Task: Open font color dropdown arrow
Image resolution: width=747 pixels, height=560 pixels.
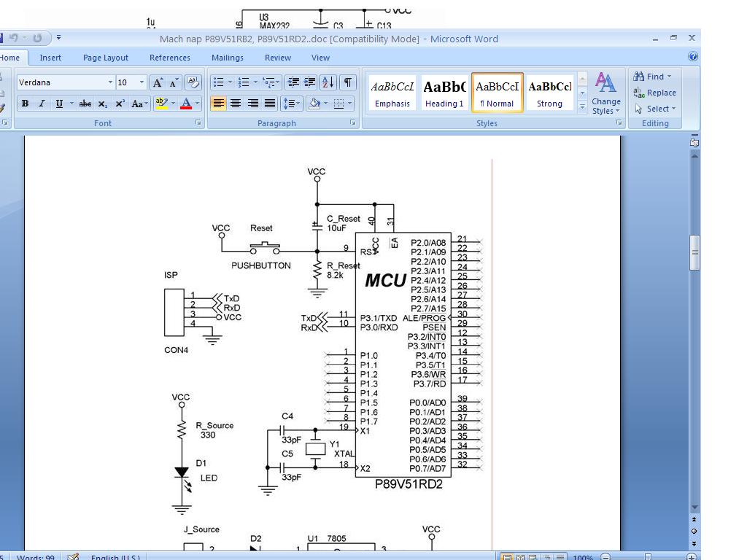Action: coord(197,104)
